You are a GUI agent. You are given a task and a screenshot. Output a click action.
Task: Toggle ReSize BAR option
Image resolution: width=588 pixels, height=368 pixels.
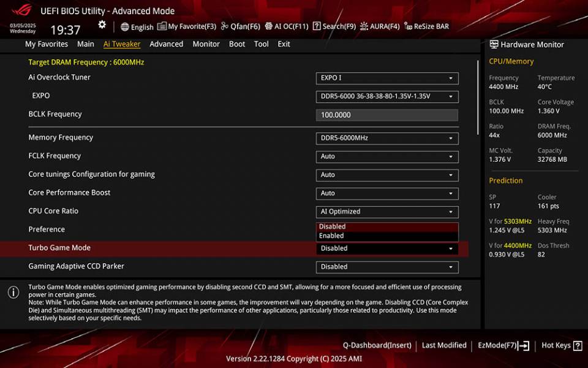coord(426,26)
